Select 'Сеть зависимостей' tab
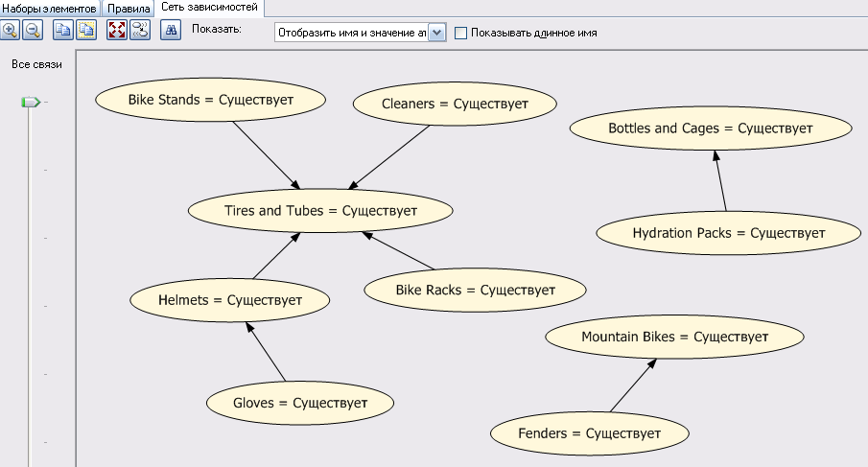 click(209, 8)
